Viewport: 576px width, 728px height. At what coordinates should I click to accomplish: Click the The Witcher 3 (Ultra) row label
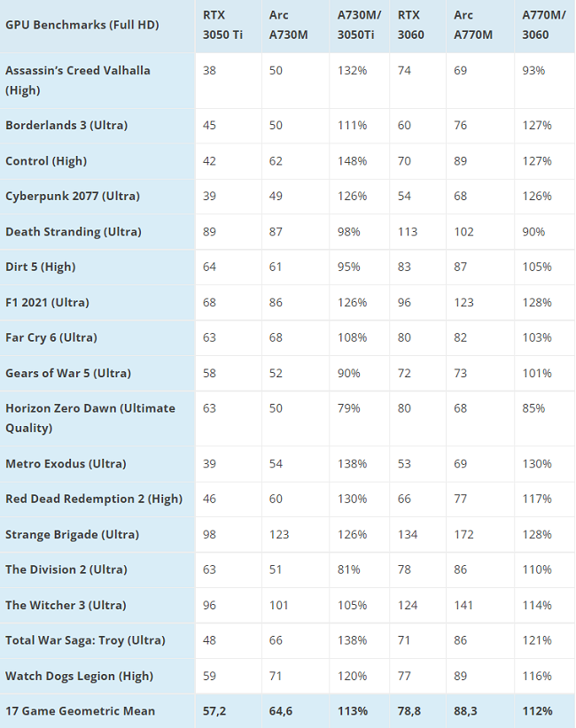point(66,605)
